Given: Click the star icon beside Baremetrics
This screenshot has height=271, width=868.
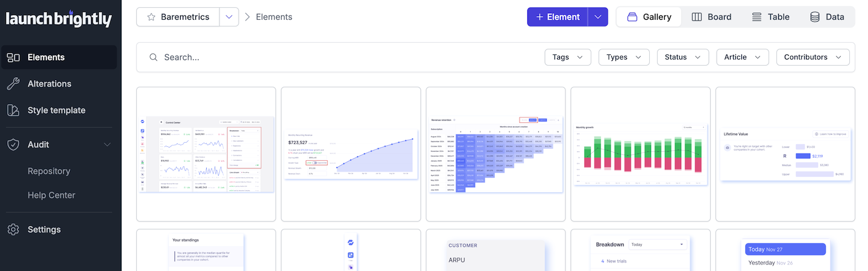Looking at the screenshot, I should click(151, 17).
